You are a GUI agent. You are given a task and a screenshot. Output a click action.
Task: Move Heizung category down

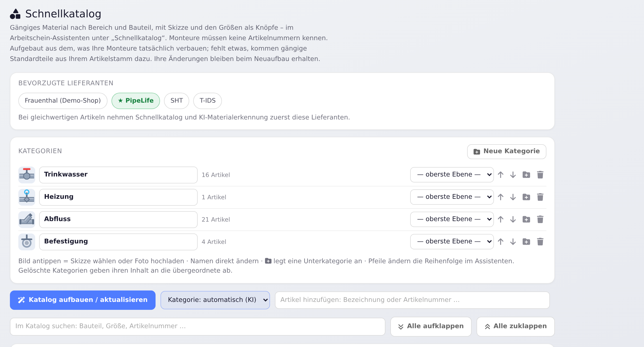513,197
